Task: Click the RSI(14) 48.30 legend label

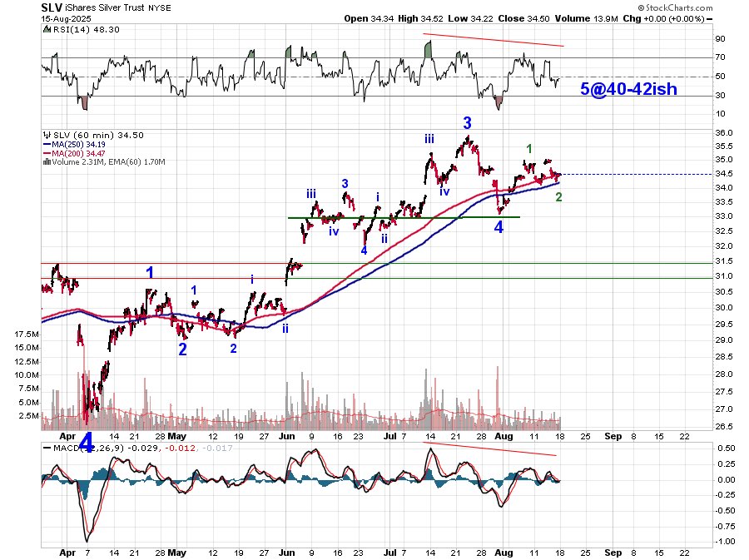Action: [86, 30]
